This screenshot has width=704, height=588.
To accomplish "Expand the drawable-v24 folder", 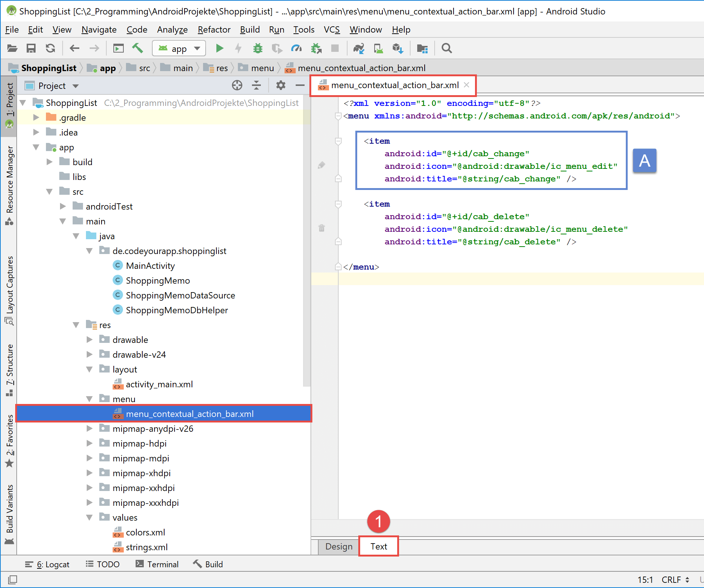I will [x=89, y=354].
